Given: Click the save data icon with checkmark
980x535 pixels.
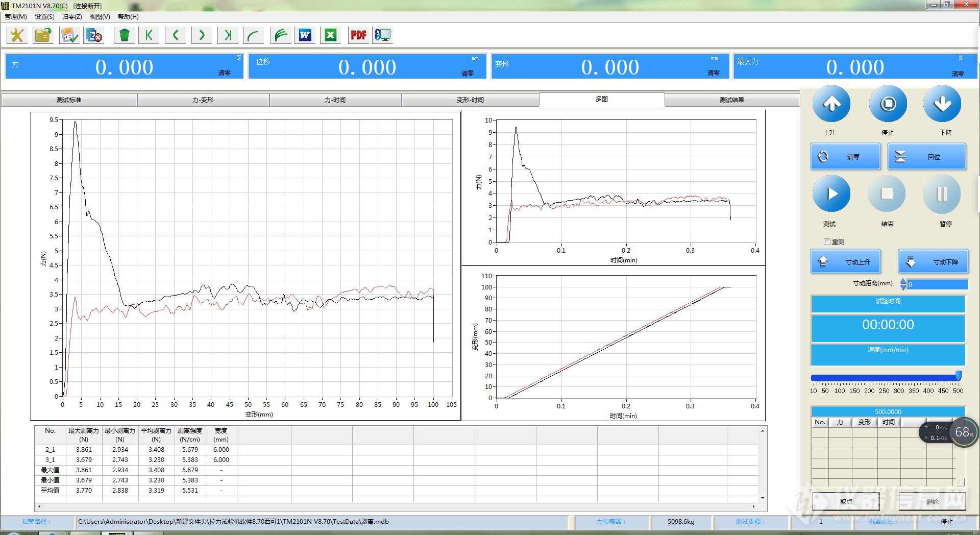Looking at the screenshot, I should tap(69, 35).
